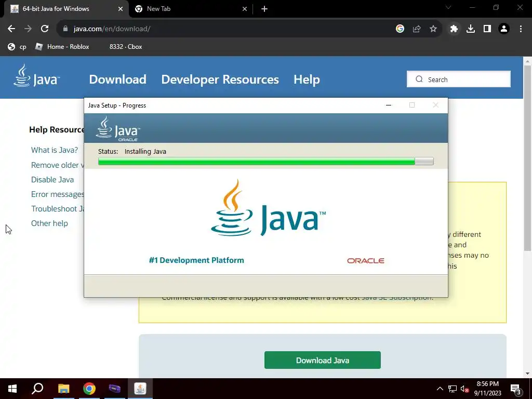Viewport: 532px width, 399px height.
Task: Go back using the browser back arrow
Action: coord(11,29)
